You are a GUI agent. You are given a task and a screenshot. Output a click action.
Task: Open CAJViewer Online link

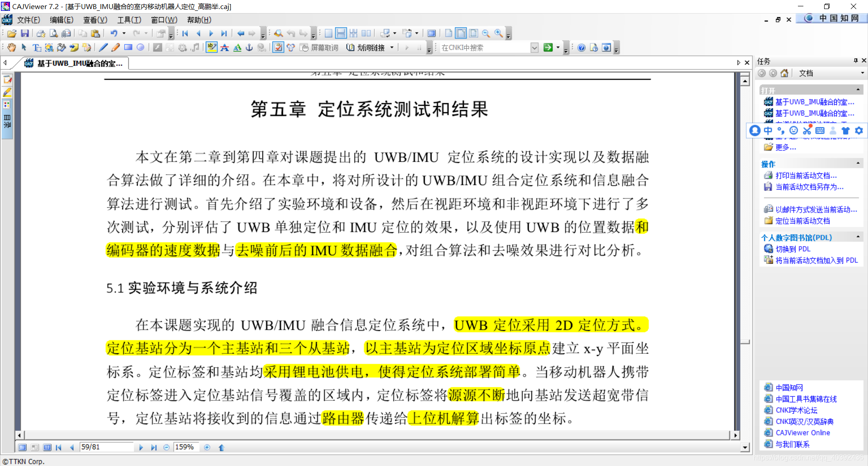(803, 433)
